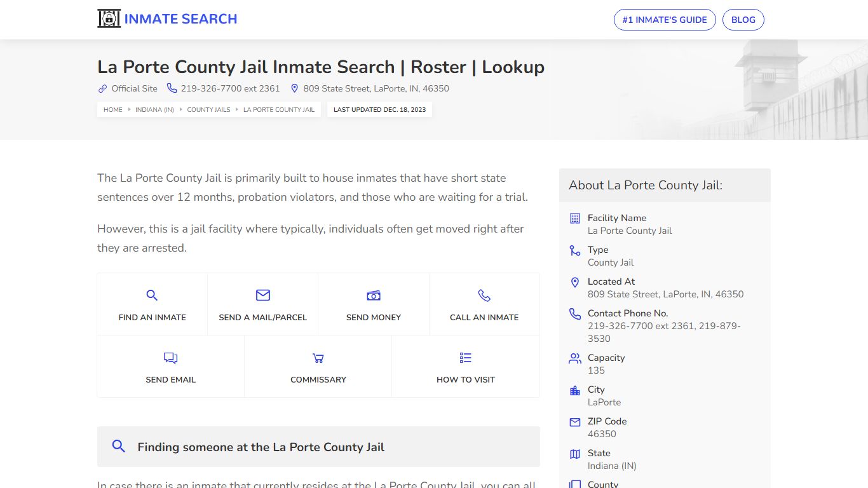The image size is (868, 488).
Task: Click ZIP code value 46350
Action: 602,434
